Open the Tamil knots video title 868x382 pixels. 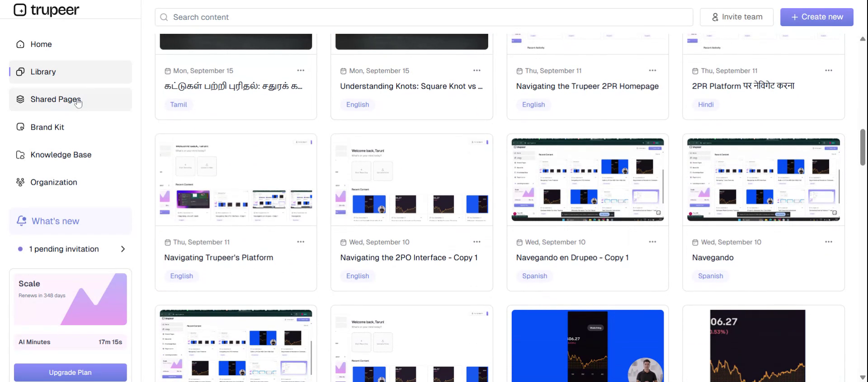(234, 86)
